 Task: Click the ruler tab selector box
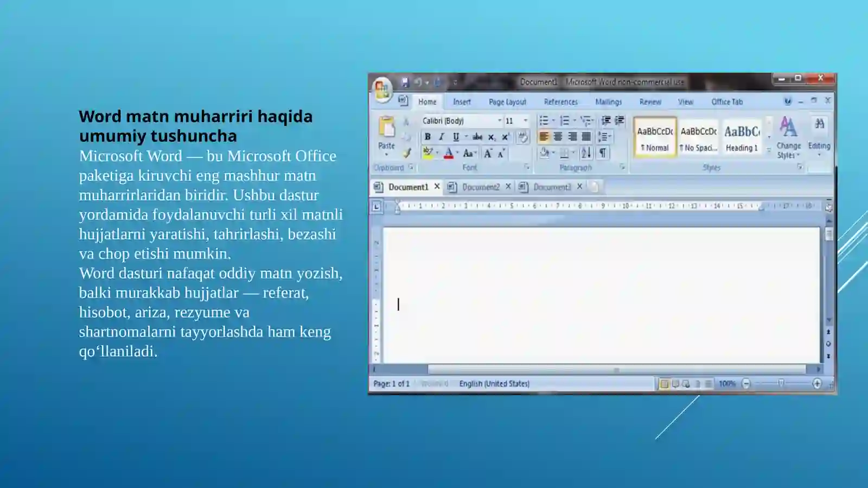(376, 206)
